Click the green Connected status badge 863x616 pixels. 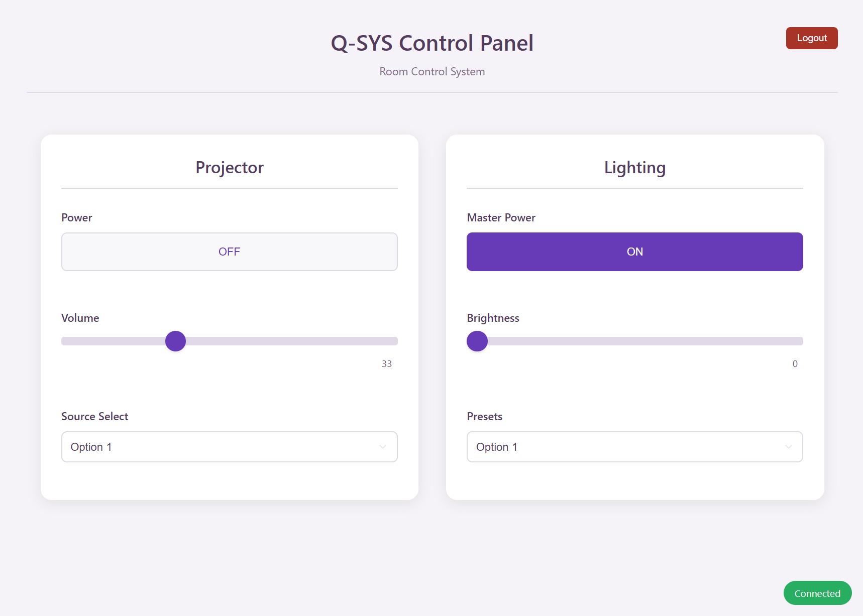tap(817, 593)
